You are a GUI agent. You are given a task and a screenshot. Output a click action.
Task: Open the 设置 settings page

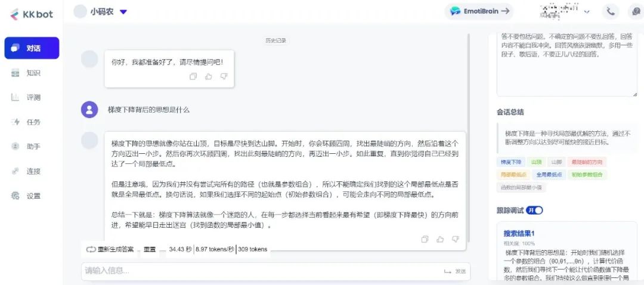(x=32, y=196)
